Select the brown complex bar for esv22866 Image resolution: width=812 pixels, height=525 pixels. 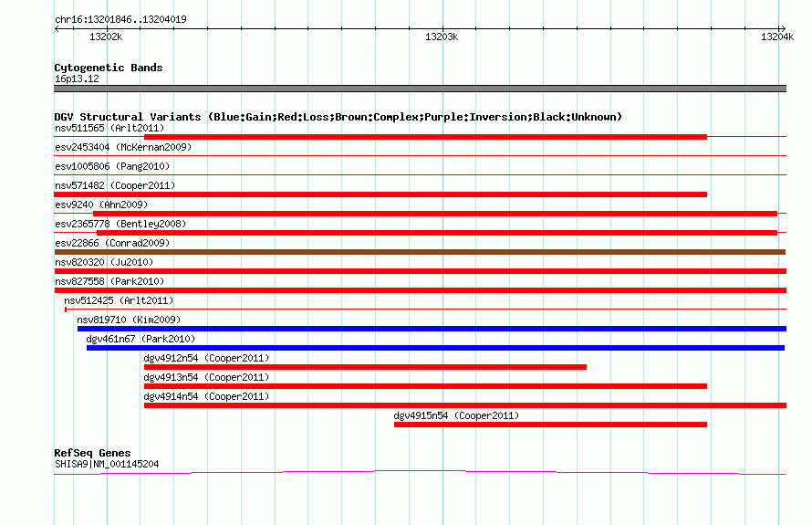pos(420,252)
